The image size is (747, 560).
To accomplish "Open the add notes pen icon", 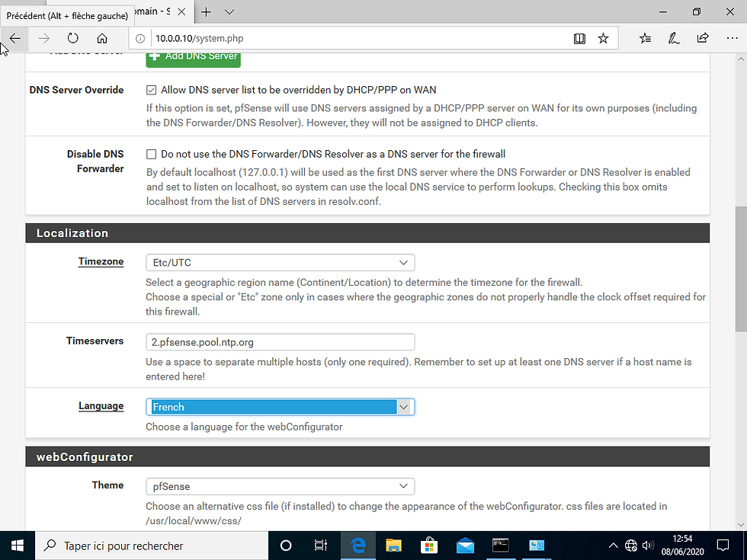I will pos(674,39).
